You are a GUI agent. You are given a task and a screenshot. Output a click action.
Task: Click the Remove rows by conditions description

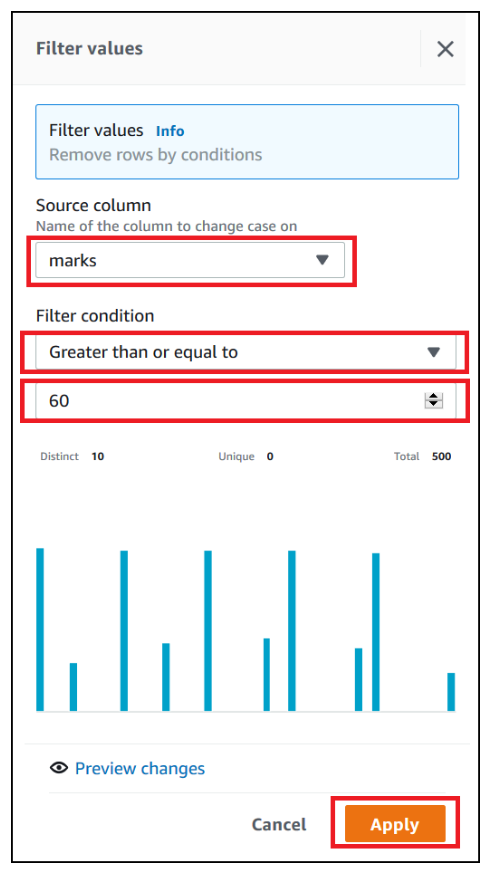[155, 154]
